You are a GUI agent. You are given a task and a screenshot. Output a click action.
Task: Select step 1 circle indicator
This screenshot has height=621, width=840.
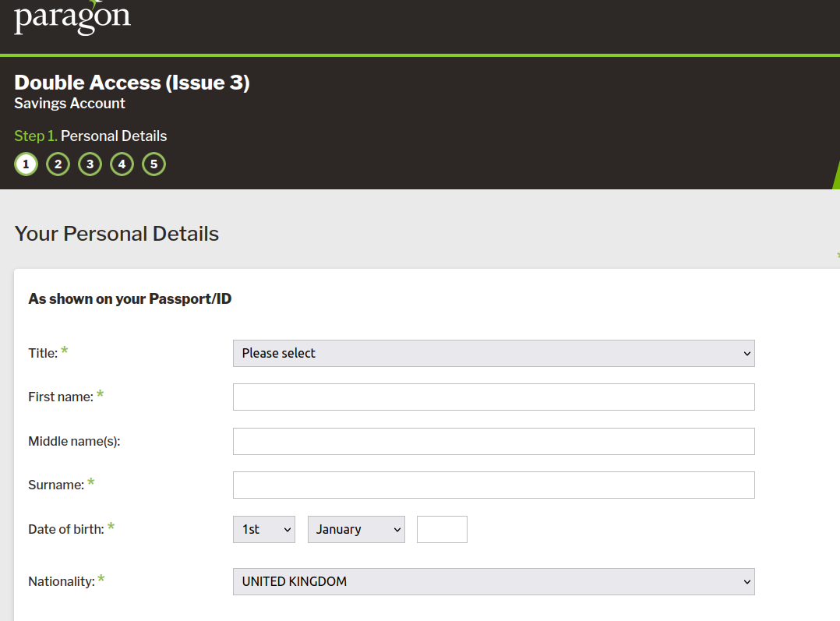26,164
